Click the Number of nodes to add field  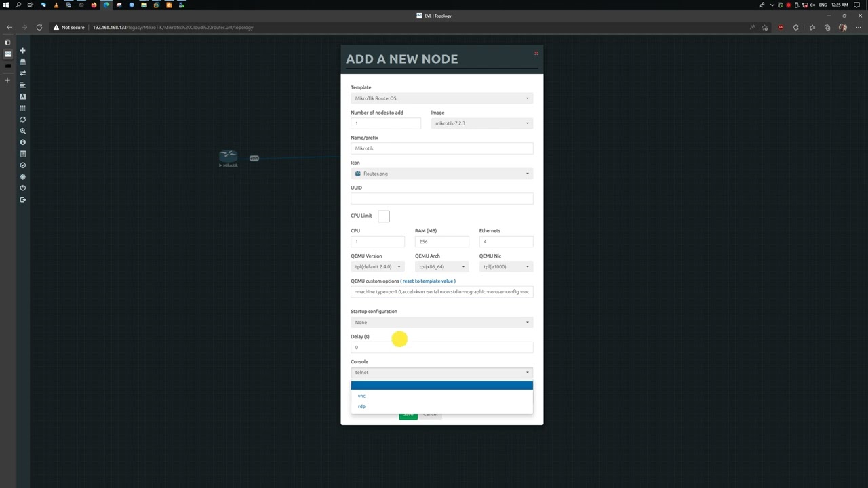point(386,123)
